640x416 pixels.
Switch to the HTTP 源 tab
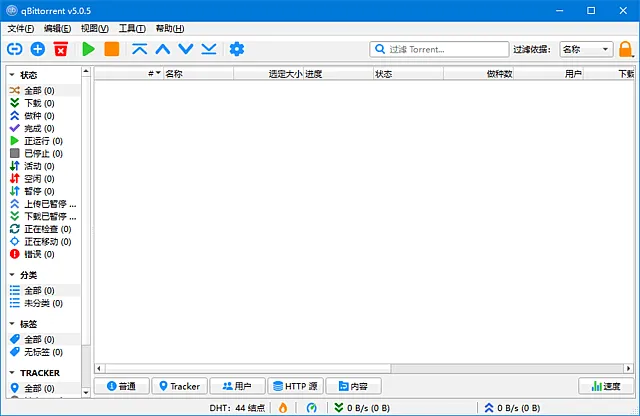point(294,386)
